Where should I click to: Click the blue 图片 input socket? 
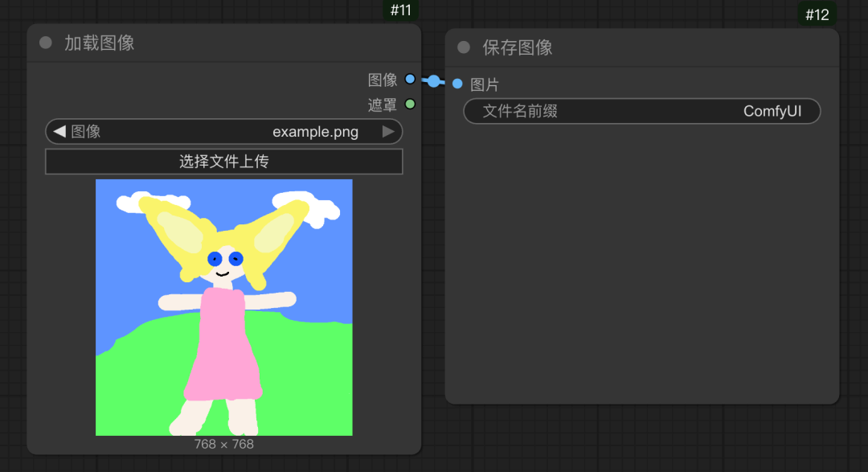pos(457,84)
